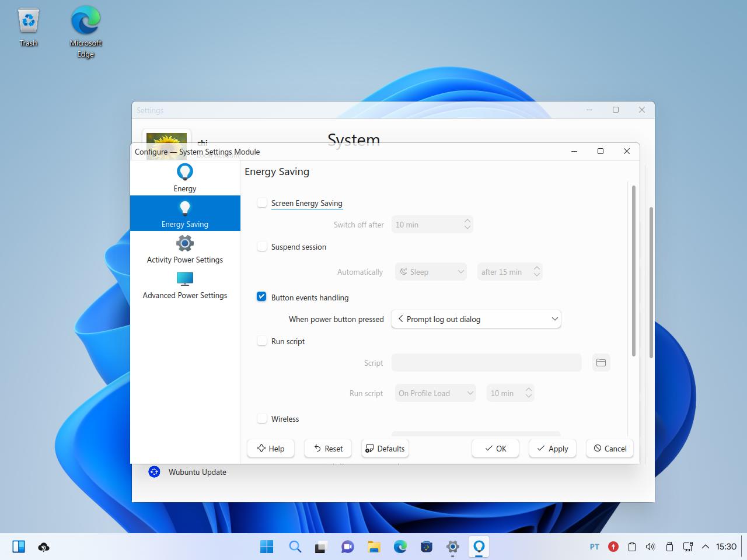This screenshot has width=747, height=560.
Task: Launch Microsoft Edge desktop shortcut
Action: pyautogui.click(x=86, y=33)
